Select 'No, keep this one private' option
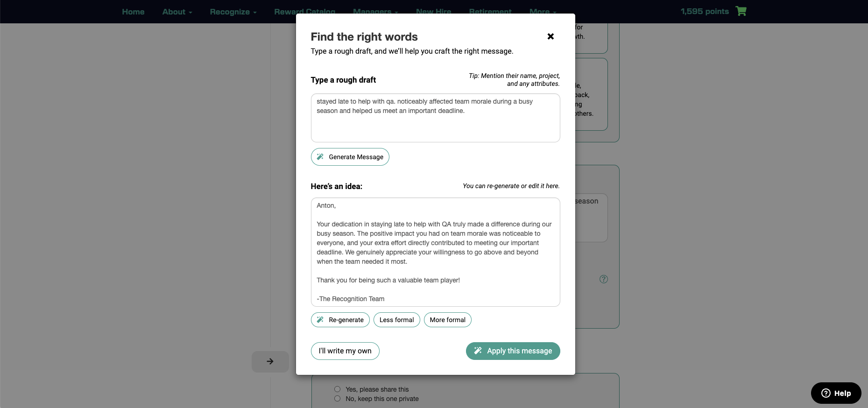 click(338, 399)
